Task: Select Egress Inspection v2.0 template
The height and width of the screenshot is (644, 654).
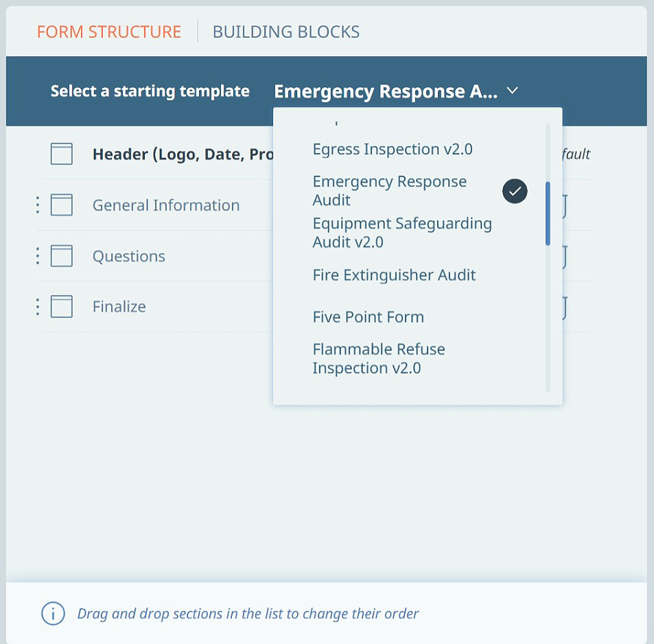Action: click(x=393, y=150)
